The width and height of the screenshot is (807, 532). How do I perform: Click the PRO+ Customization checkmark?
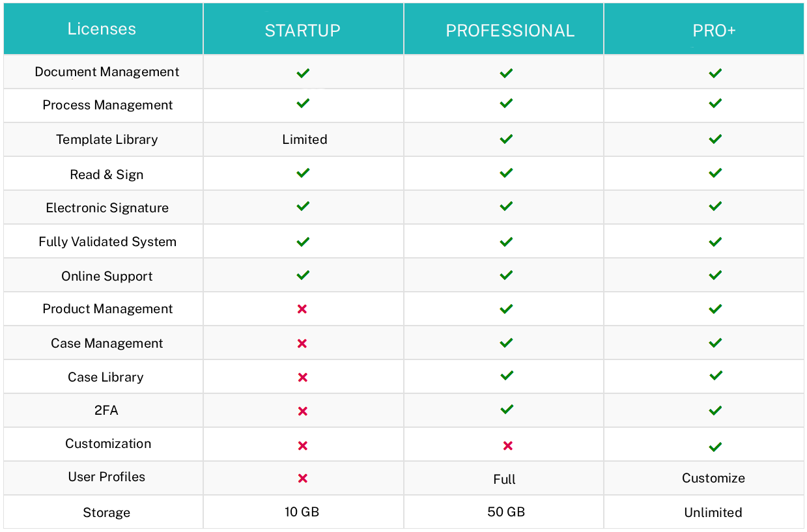click(715, 447)
